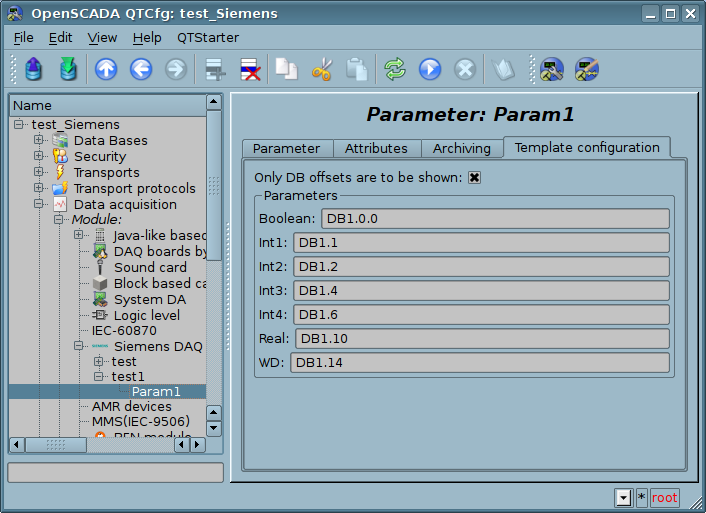This screenshot has width=706, height=513.
Task: Uncheck the Only DB offsets checkbox
Action: pos(475,178)
